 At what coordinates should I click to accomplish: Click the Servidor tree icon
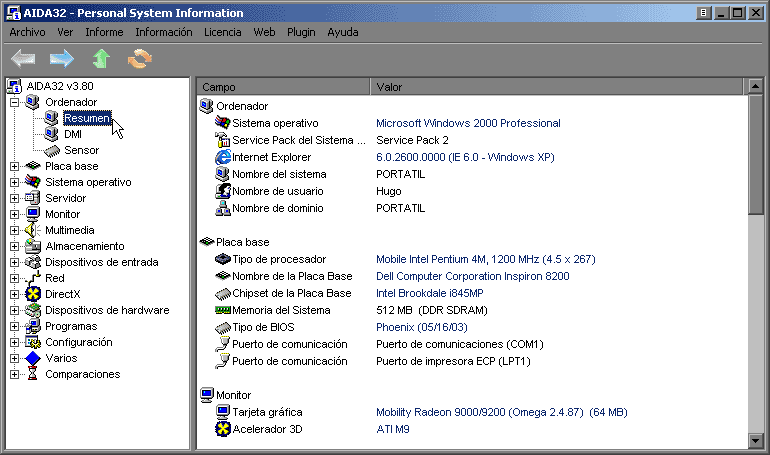click(x=33, y=198)
